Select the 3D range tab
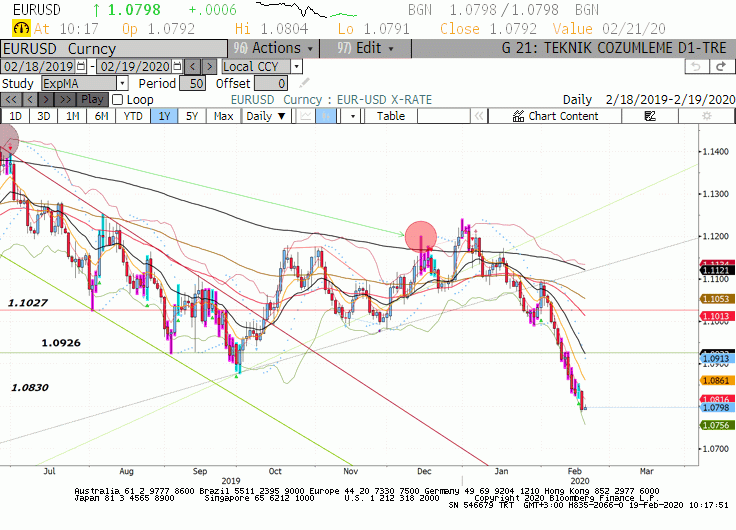The width and height of the screenshot is (736, 530). pyautogui.click(x=43, y=116)
